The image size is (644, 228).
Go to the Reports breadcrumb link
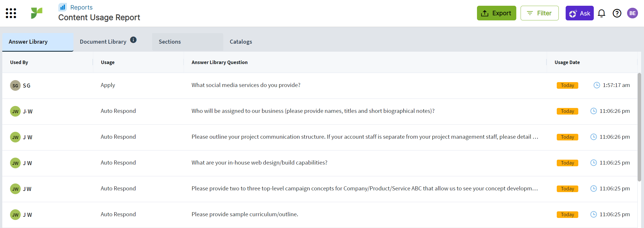tap(82, 7)
